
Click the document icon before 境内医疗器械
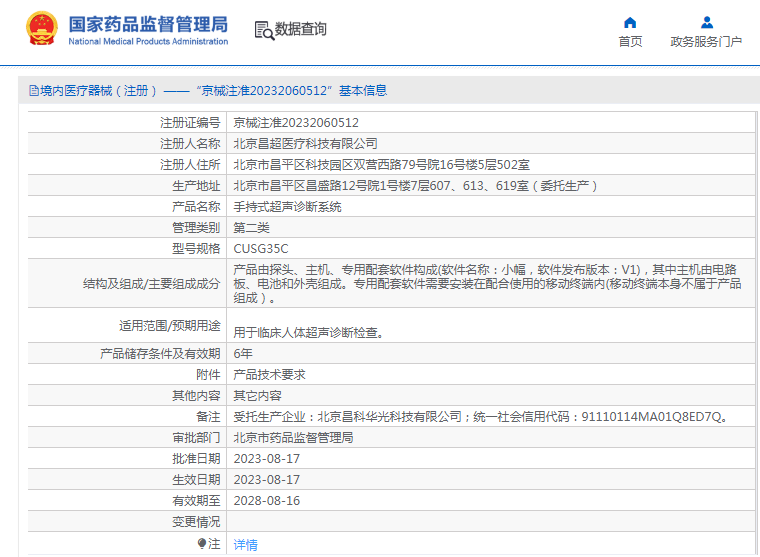tap(34, 91)
